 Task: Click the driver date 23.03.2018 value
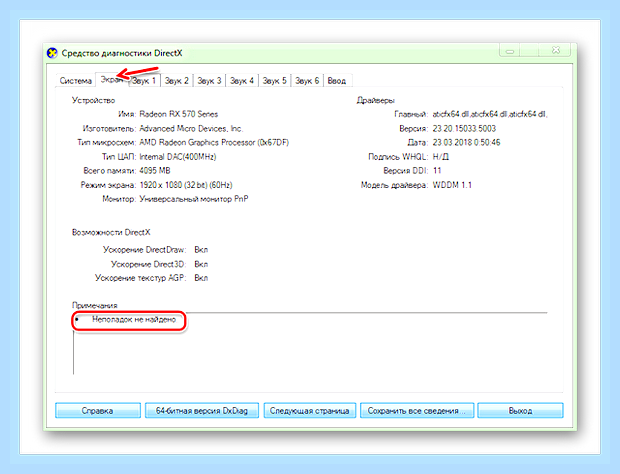[467, 142]
